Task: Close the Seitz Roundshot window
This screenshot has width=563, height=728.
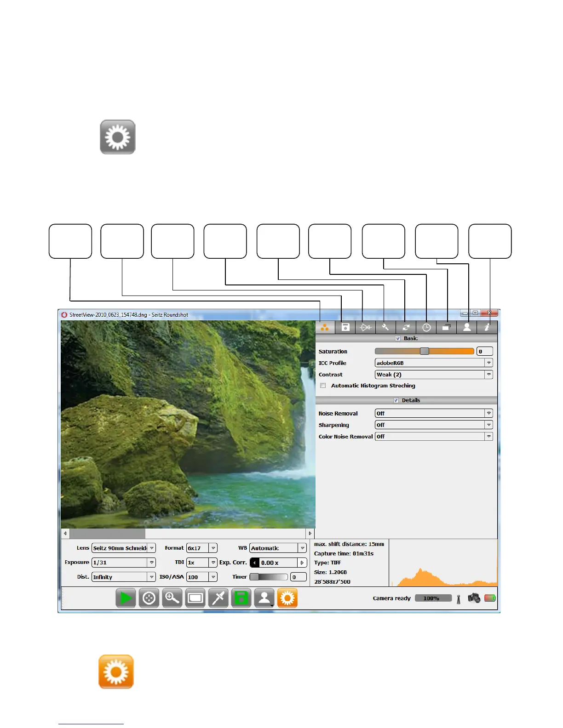Action: [489, 313]
